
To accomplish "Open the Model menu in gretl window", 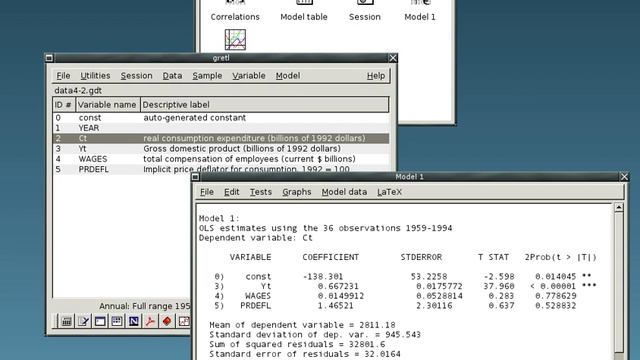I will click(288, 76).
